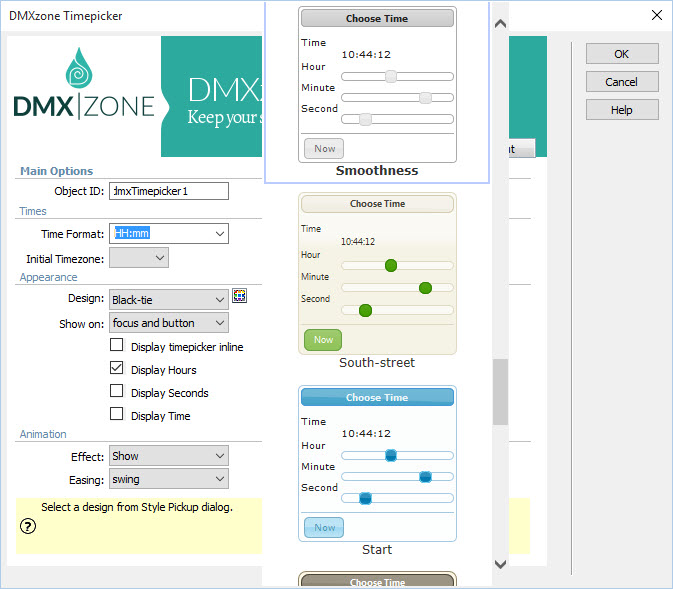Click the DMXzone logo
The height and width of the screenshot is (589, 673).
84,84
